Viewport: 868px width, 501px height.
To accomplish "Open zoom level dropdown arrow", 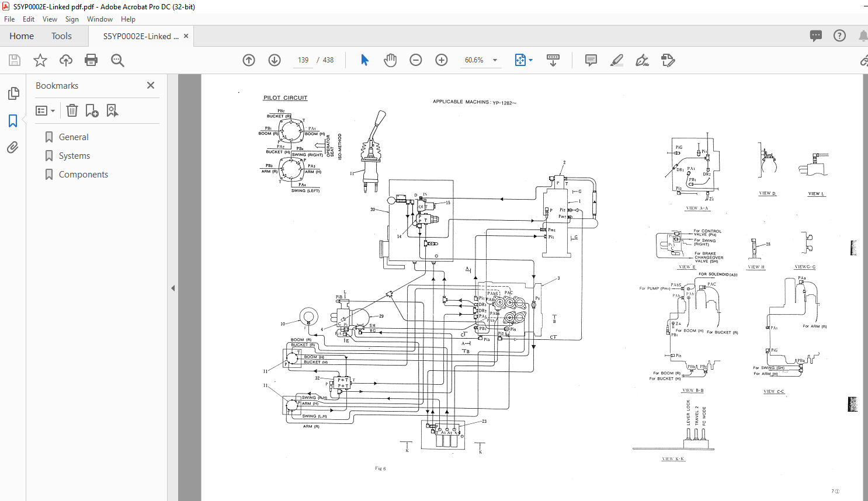I will (x=495, y=60).
